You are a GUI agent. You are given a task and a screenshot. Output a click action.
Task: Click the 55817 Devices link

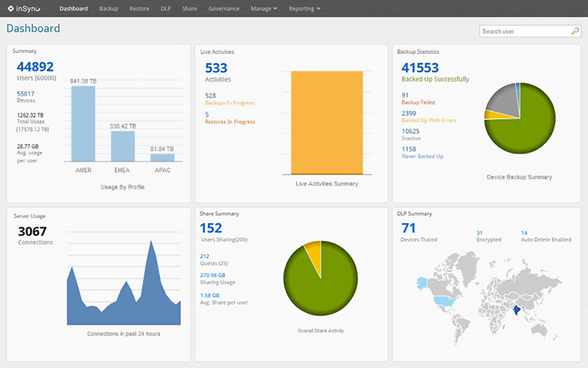pos(26,94)
